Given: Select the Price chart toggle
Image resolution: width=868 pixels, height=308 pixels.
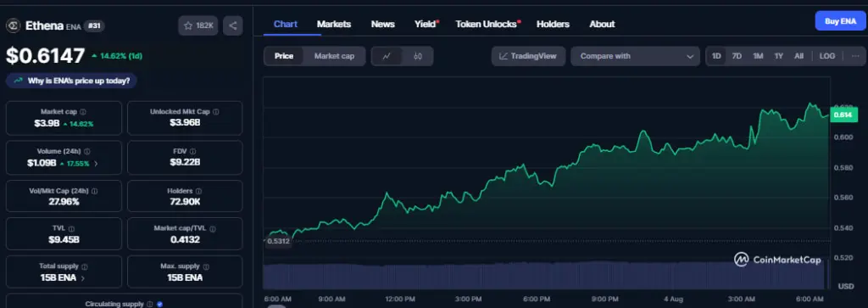Looking at the screenshot, I should [284, 56].
